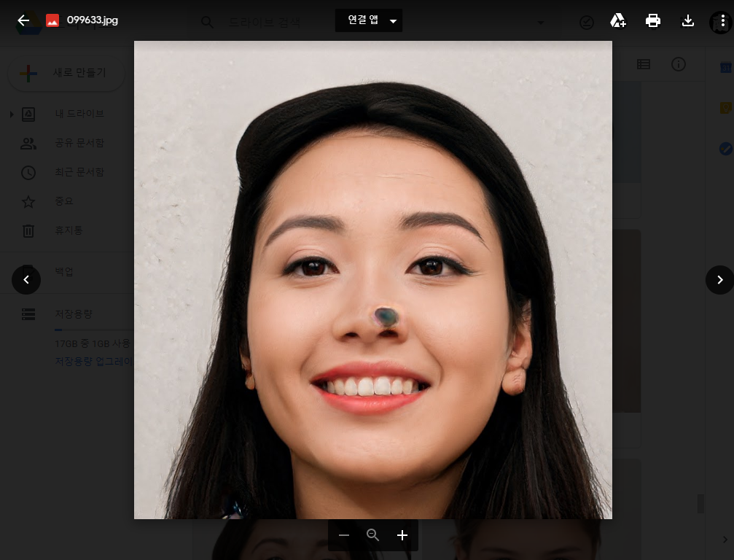Click the view details info icon

pyautogui.click(x=679, y=64)
